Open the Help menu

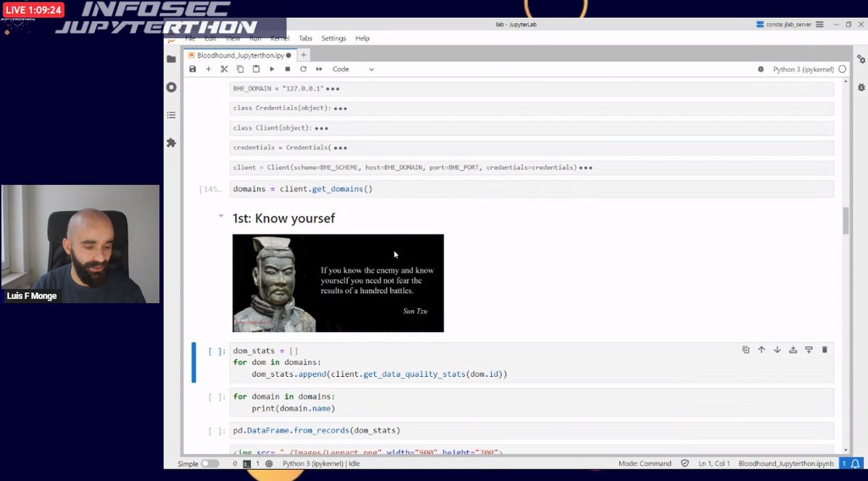(362, 38)
